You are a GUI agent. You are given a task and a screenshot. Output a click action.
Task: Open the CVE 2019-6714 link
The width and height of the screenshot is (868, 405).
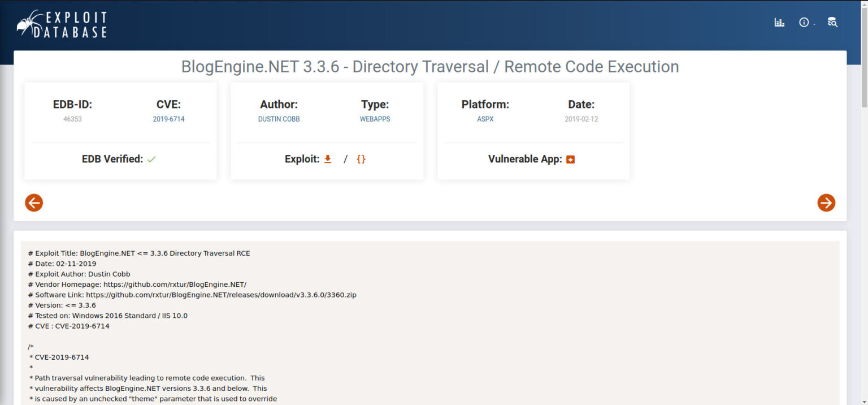point(168,119)
